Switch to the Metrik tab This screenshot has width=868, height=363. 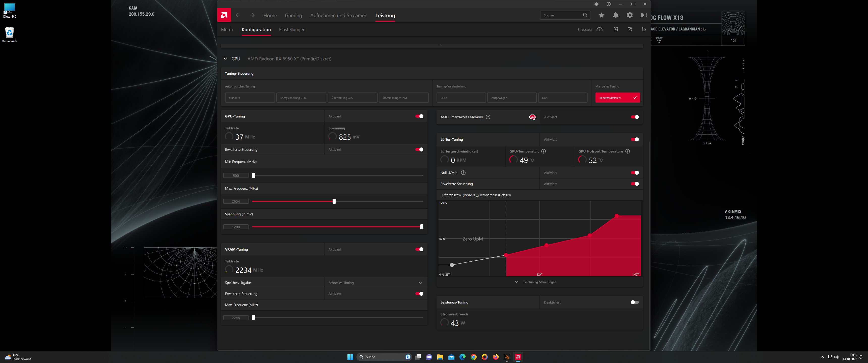(227, 30)
